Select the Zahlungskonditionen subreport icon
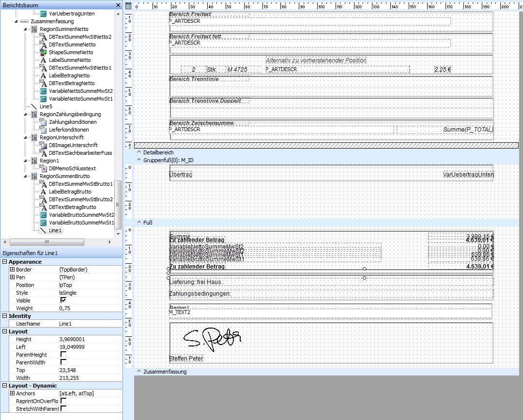This screenshot has width=523, height=420. pyautogui.click(x=44, y=122)
